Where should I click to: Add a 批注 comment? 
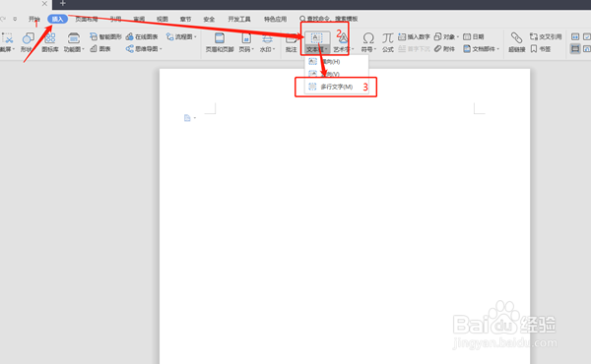coord(291,42)
